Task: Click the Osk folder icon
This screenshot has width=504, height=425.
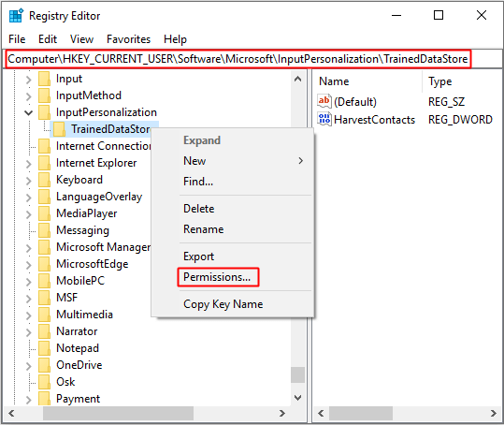Action: point(44,382)
